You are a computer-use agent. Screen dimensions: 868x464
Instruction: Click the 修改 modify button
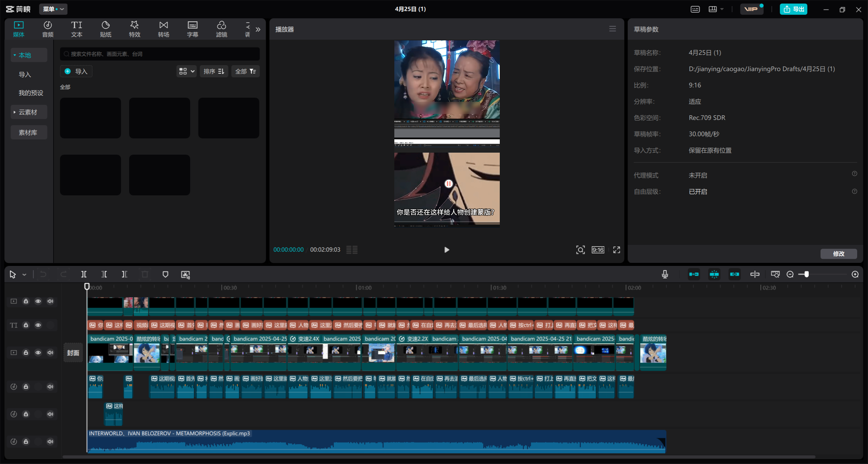[839, 254]
